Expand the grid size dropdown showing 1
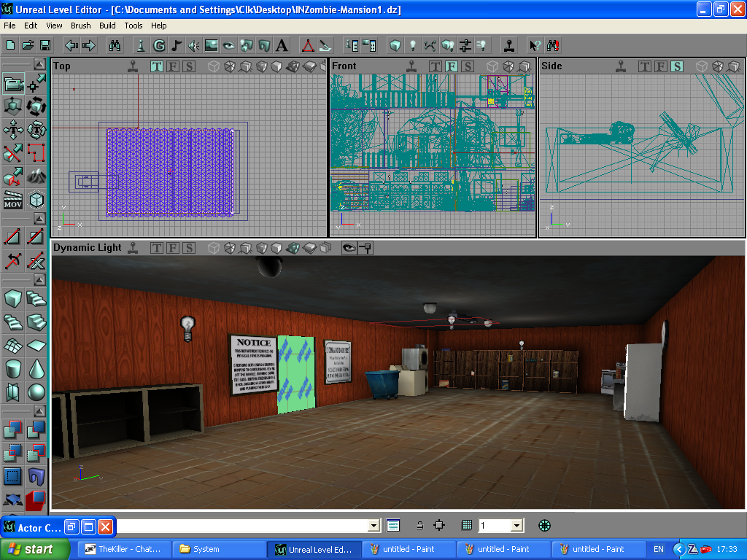 pos(516,525)
